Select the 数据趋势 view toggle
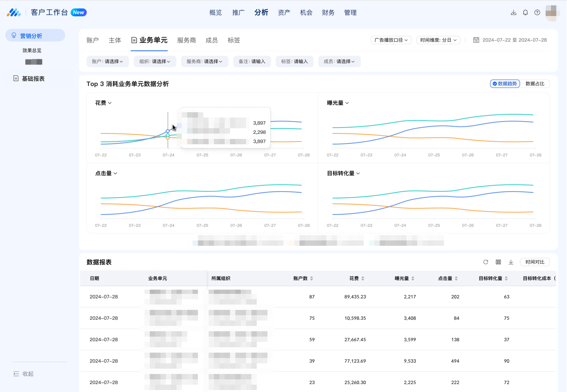This screenshot has width=567, height=392. (505, 84)
